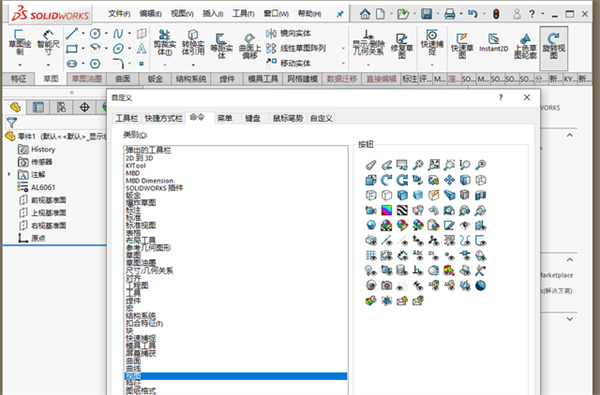Select 等距实体 offset entities
This screenshot has width=600, height=395.
tap(221, 45)
